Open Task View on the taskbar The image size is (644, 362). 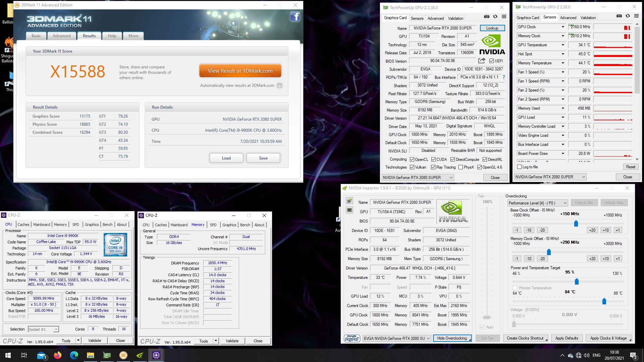coord(24,355)
